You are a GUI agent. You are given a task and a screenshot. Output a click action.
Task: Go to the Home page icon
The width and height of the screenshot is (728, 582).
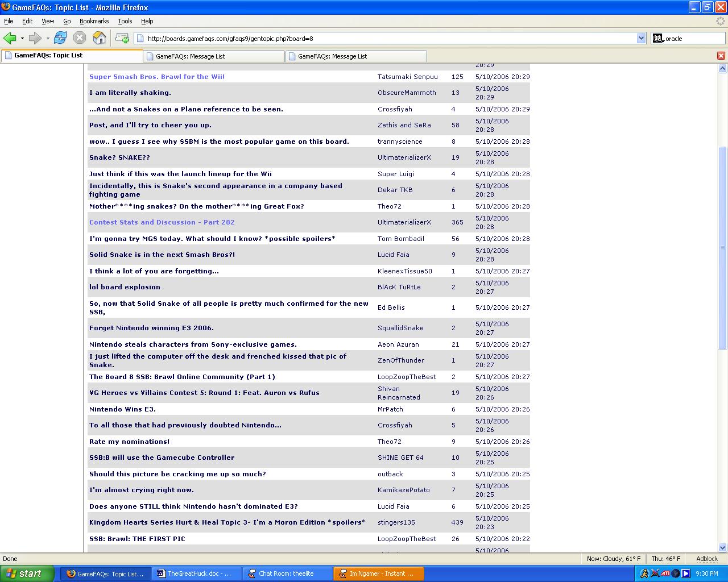coord(100,38)
